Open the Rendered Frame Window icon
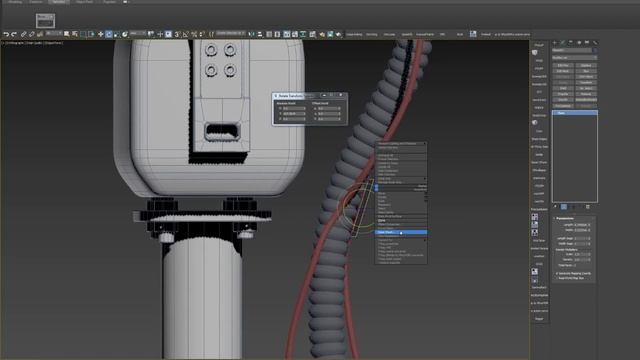The height and width of the screenshot is (360, 640). (x=330, y=34)
